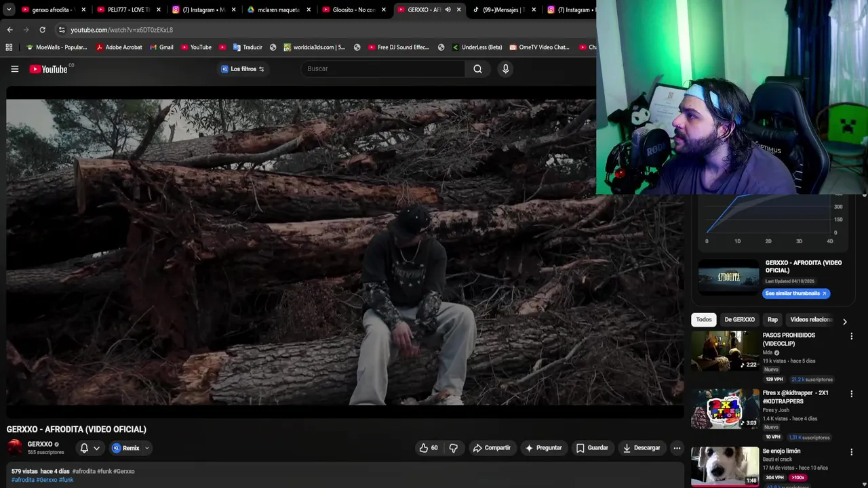Screen dimensions: 868x488
Task: Click the Remix button
Action: pos(127,448)
